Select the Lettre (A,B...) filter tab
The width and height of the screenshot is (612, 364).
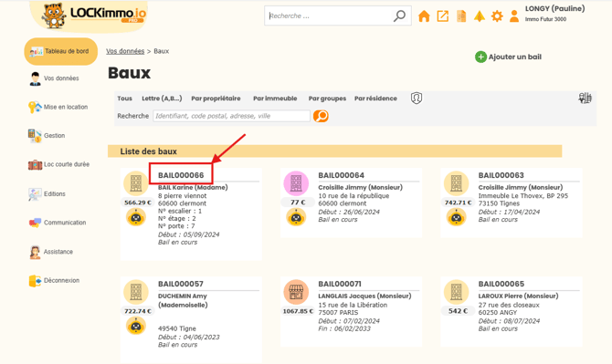pos(162,99)
